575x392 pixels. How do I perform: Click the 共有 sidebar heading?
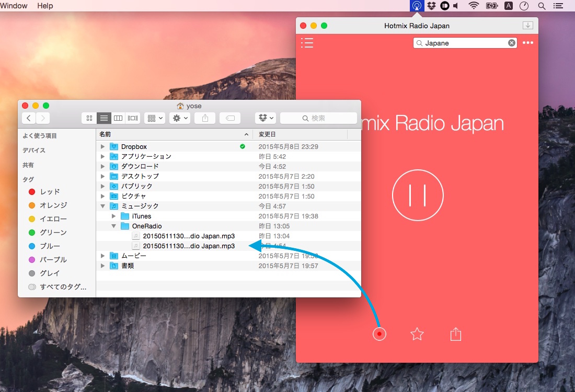point(28,165)
